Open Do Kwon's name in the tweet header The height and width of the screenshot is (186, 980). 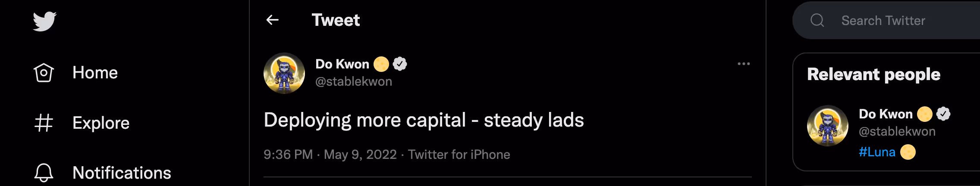[x=342, y=64]
